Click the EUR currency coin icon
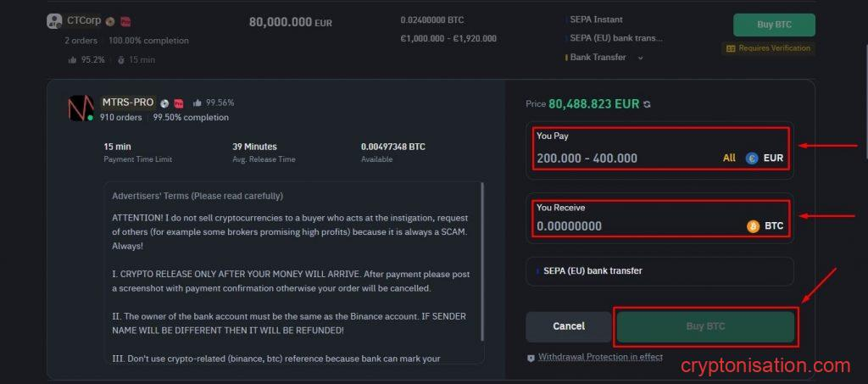 pyautogui.click(x=752, y=158)
